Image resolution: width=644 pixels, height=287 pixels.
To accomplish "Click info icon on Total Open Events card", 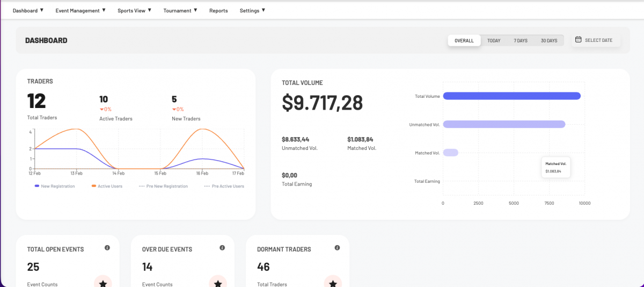I will 107,248.
